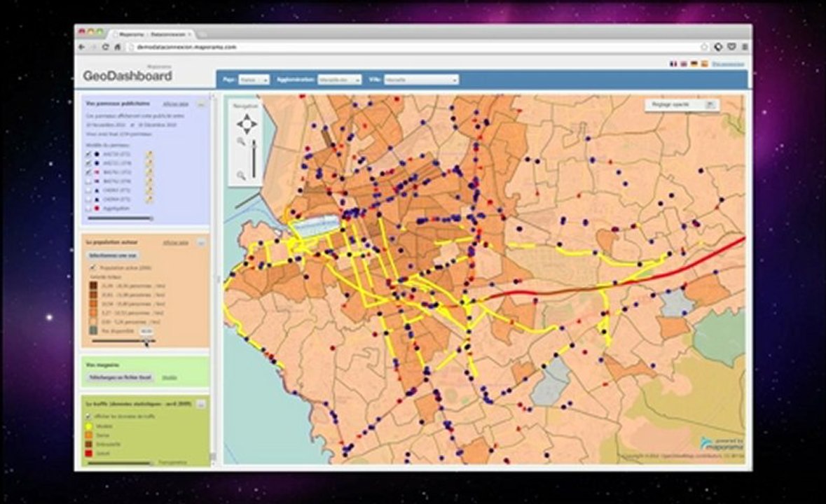Screen dimensions: 826x504
Task: Enable the sixth panel model checkbox
Action: click(x=88, y=199)
